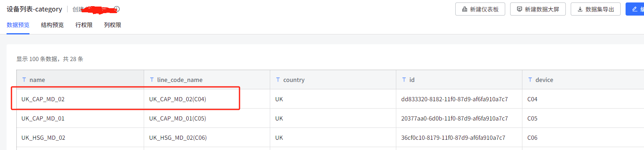Click the text type icon beside name column
This screenshot has height=150, width=644.
click(x=24, y=80)
